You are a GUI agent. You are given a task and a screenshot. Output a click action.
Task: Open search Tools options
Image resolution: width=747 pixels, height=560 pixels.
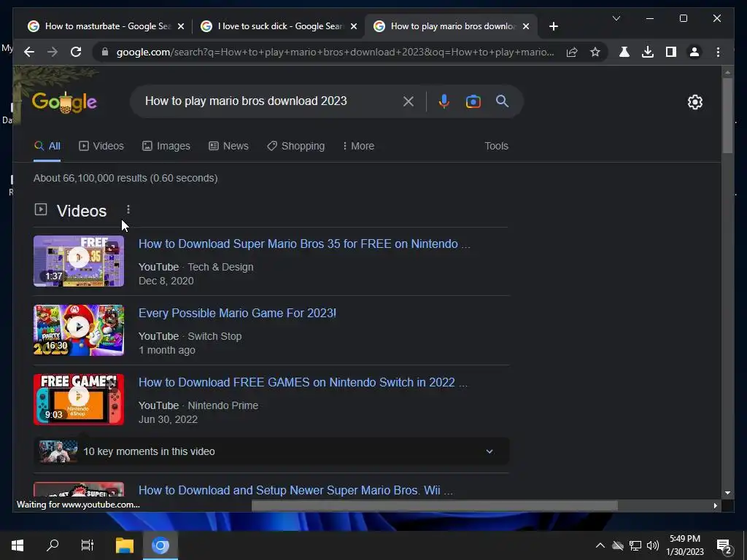(x=496, y=146)
